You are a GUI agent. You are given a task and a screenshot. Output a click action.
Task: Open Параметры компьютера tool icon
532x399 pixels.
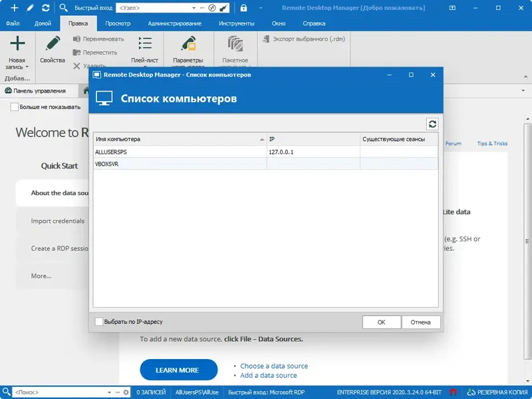pyautogui.click(x=190, y=44)
